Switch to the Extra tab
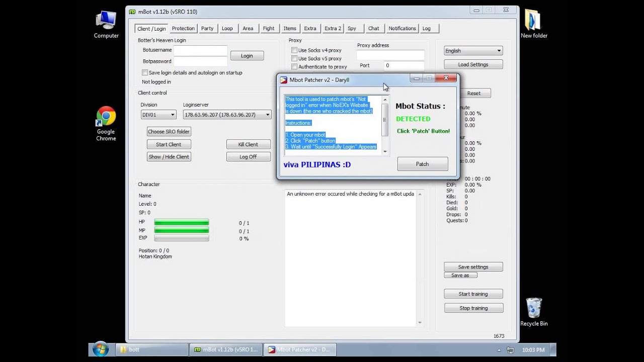 click(310, 29)
